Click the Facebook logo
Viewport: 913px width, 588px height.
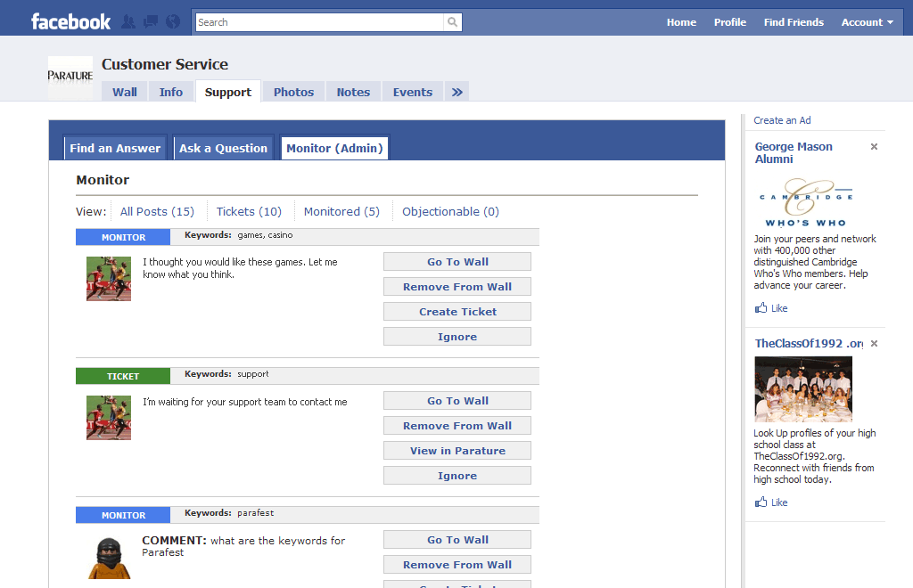tap(70, 21)
